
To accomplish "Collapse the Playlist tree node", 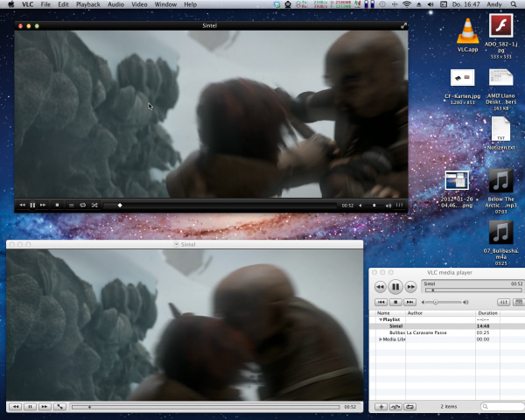I will tap(381, 319).
